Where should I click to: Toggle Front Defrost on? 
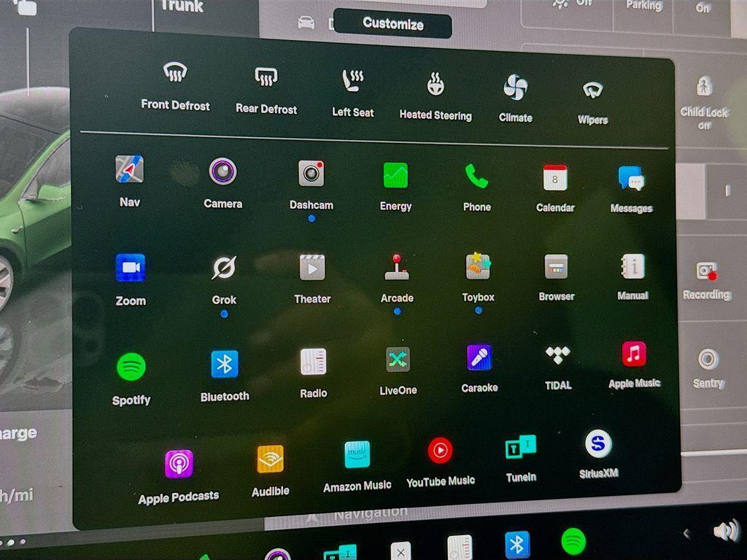(175, 72)
